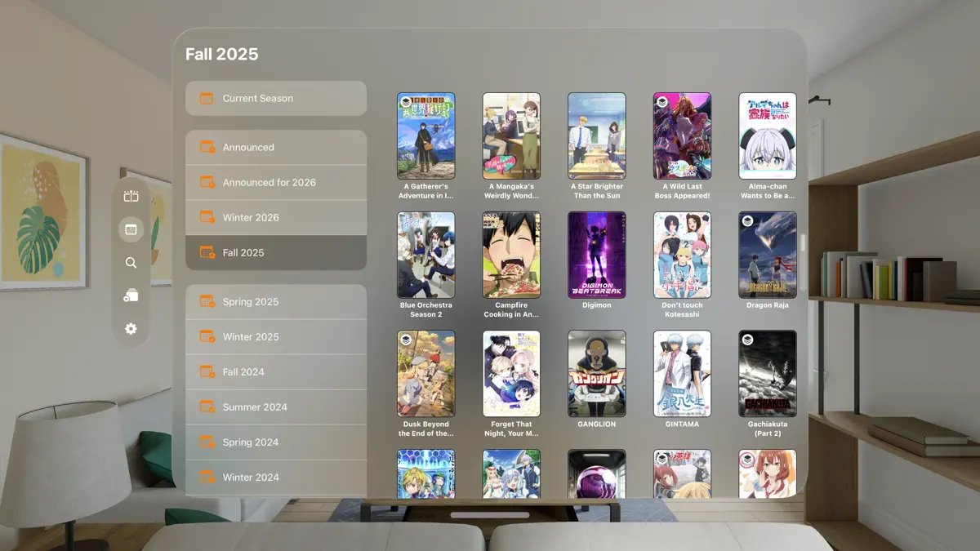Select the top split-window icon in the rail
Viewport: 980px width, 551px height.
click(130, 196)
